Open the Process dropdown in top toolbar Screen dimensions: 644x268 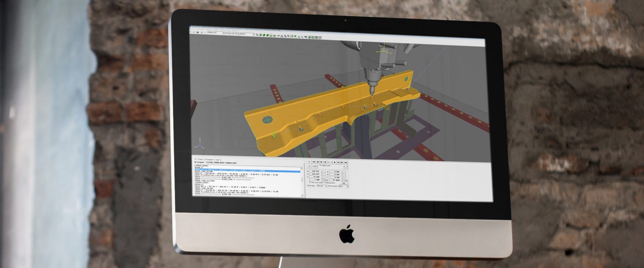click(x=232, y=33)
